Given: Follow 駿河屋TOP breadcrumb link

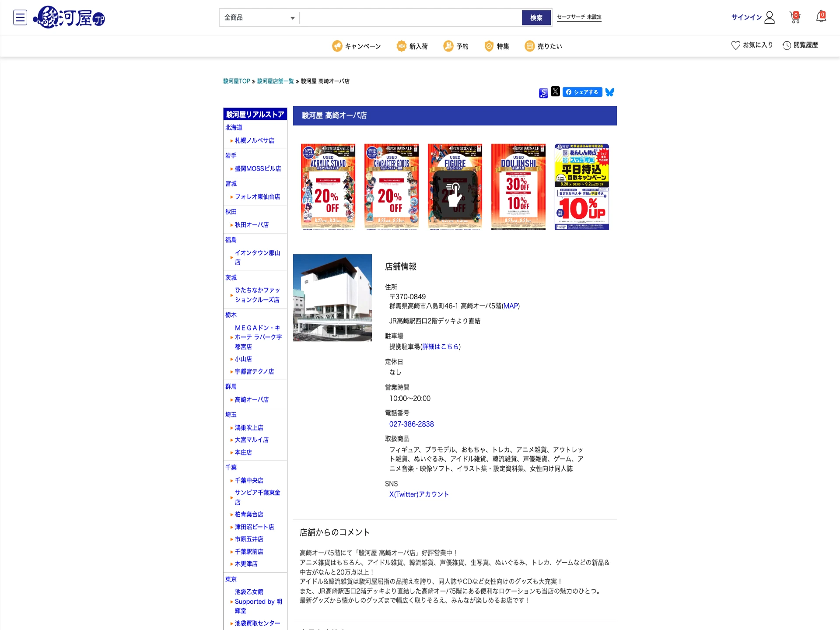Looking at the screenshot, I should coord(237,81).
